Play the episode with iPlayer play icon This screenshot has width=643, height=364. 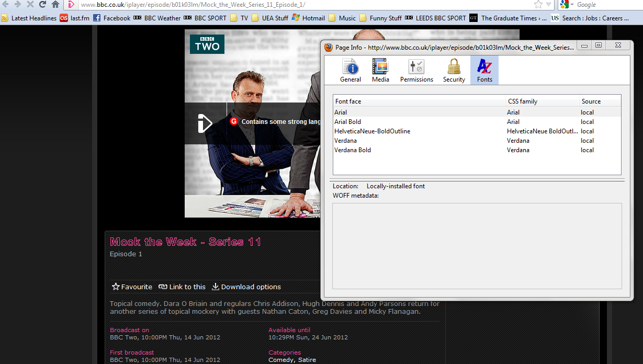click(x=205, y=123)
